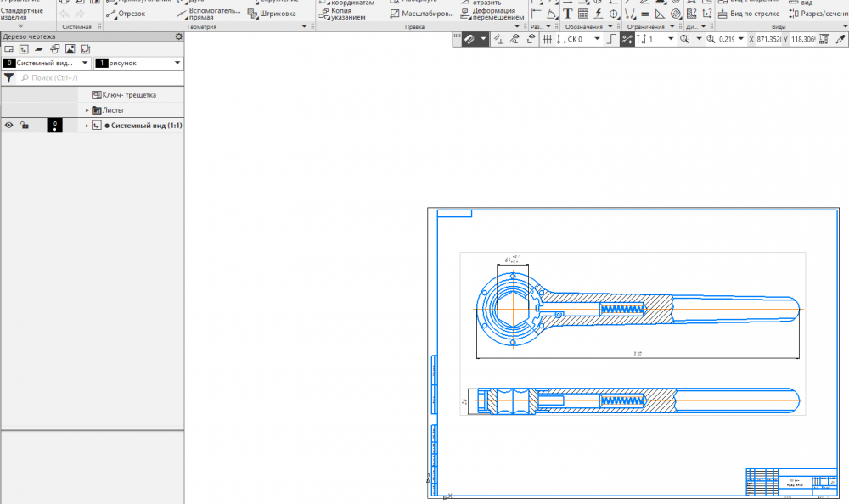Click the text tool T icon
This screenshot has width=849, height=504.
click(567, 14)
